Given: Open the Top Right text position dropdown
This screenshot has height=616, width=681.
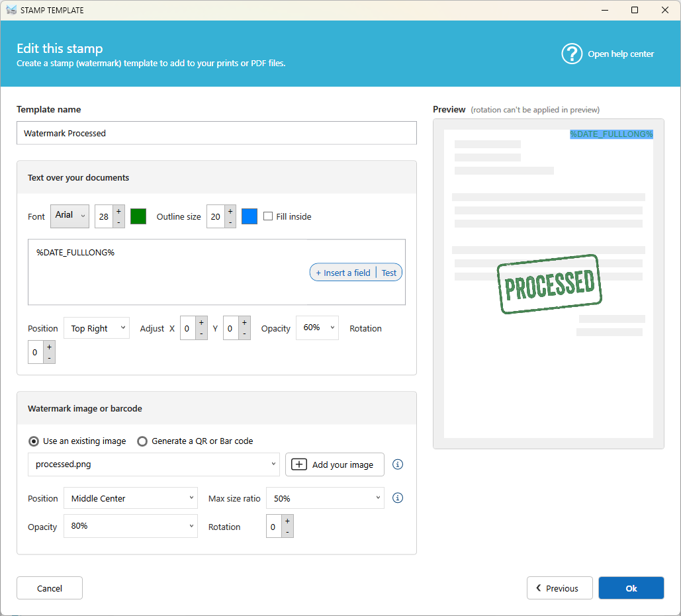Looking at the screenshot, I should coord(97,328).
